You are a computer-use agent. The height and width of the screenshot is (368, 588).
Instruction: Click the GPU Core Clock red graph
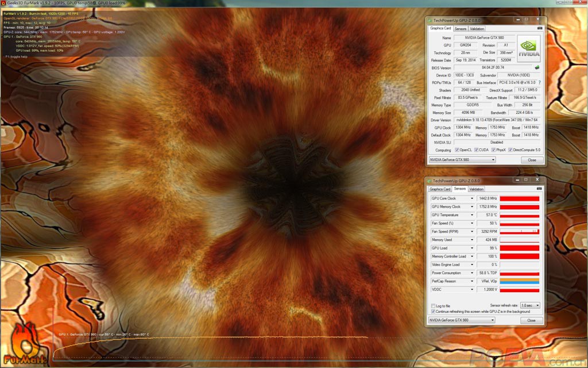(519, 198)
